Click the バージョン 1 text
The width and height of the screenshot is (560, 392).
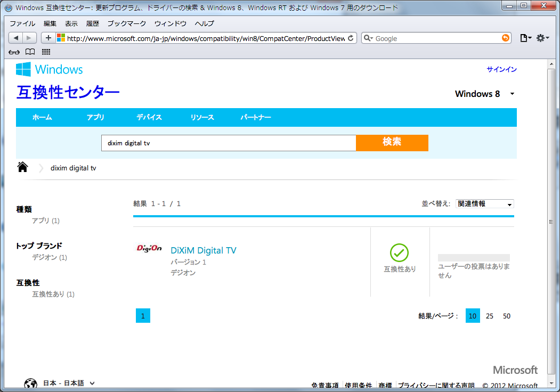pos(188,263)
